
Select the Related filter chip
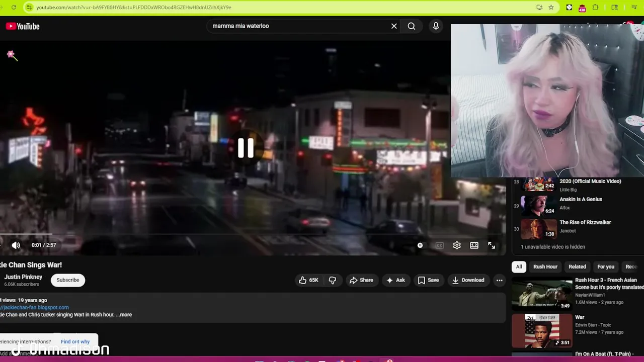coord(577,267)
